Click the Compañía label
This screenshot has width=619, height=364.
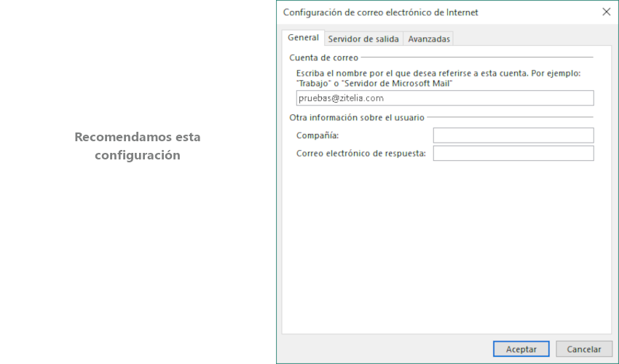click(x=318, y=135)
